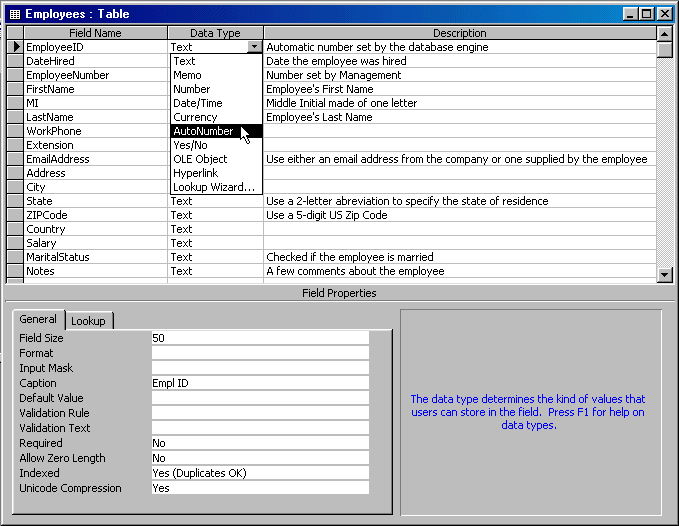This screenshot has height=526, width=679.
Task: Select AutoNumber in the data type list
Action: point(216,131)
